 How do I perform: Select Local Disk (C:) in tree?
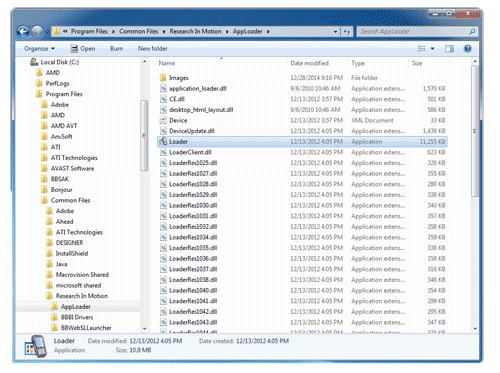(54, 62)
